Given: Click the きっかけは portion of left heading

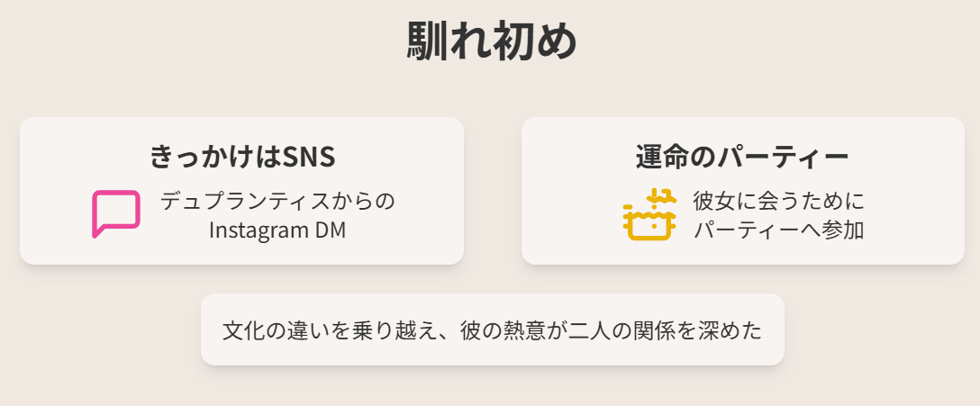Looking at the screenshot, I should [215, 156].
